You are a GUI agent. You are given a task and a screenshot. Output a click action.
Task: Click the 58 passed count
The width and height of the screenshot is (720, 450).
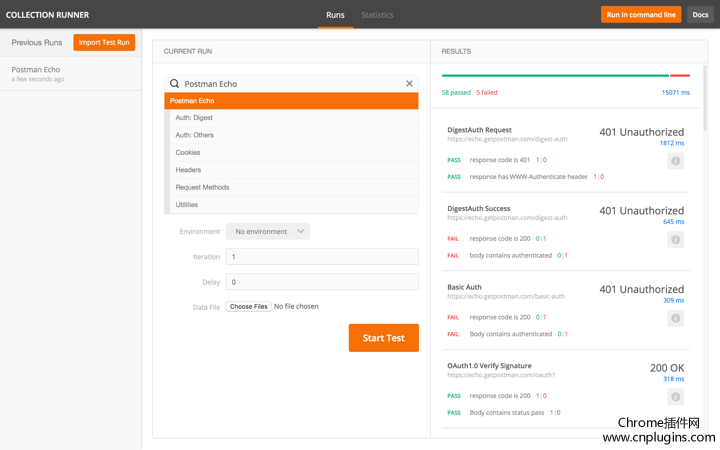[456, 92]
